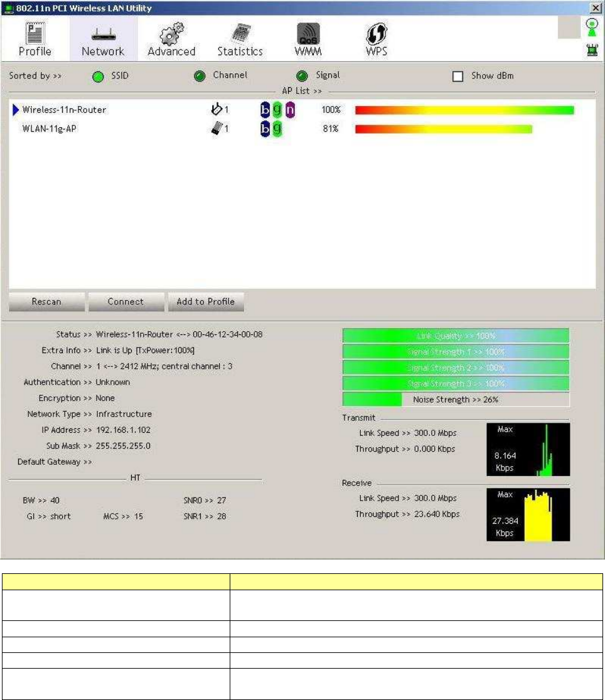Select the Network router icon
Viewport: 605px width, 700px height.
[x=103, y=34]
